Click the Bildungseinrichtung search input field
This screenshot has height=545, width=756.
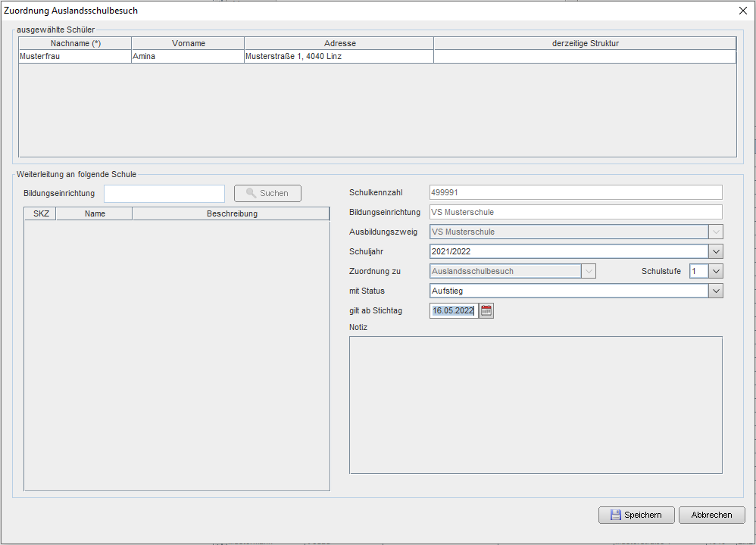click(x=164, y=193)
